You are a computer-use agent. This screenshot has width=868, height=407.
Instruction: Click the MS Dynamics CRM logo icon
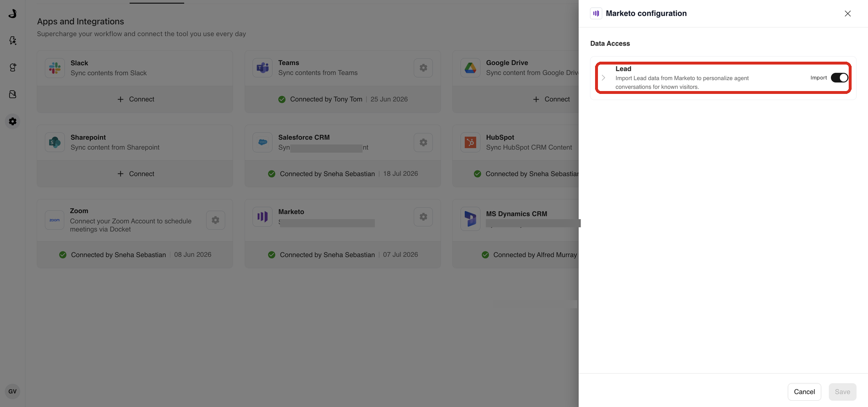[x=471, y=219]
